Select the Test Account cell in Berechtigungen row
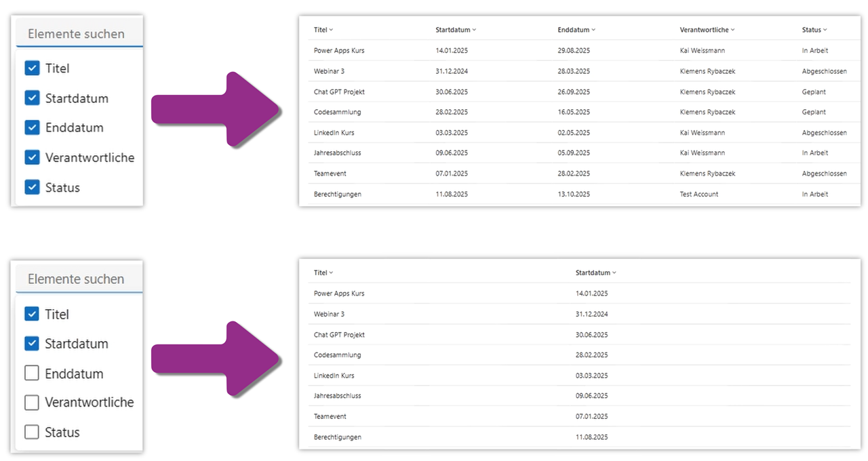This screenshot has width=868, height=461. coord(698,194)
